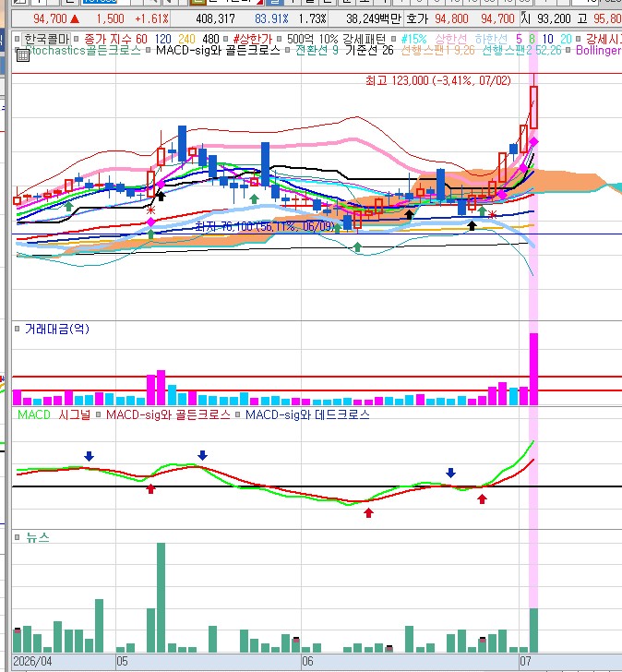Click the 상한선 legend label
622x672 pixels.
450,39
